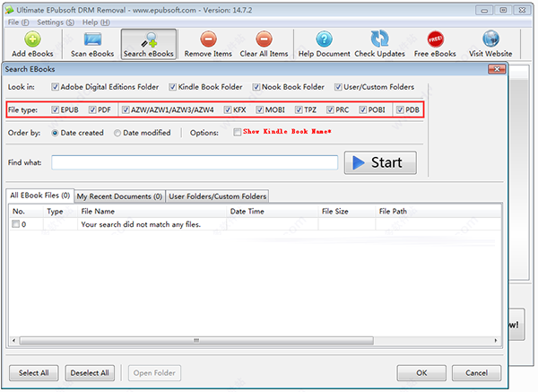
Task: Toggle Kindle Book Folder checkbox
Action: (172, 87)
